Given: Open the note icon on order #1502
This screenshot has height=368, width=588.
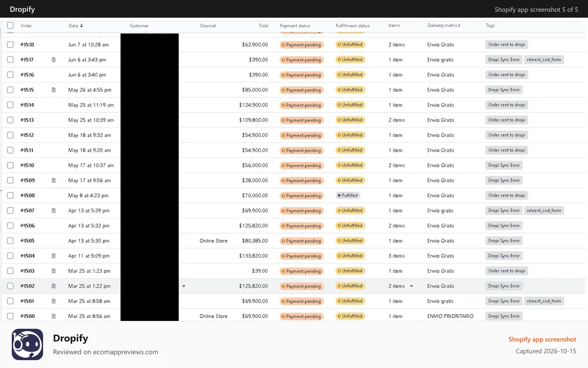Looking at the screenshot, I should 54,286.
